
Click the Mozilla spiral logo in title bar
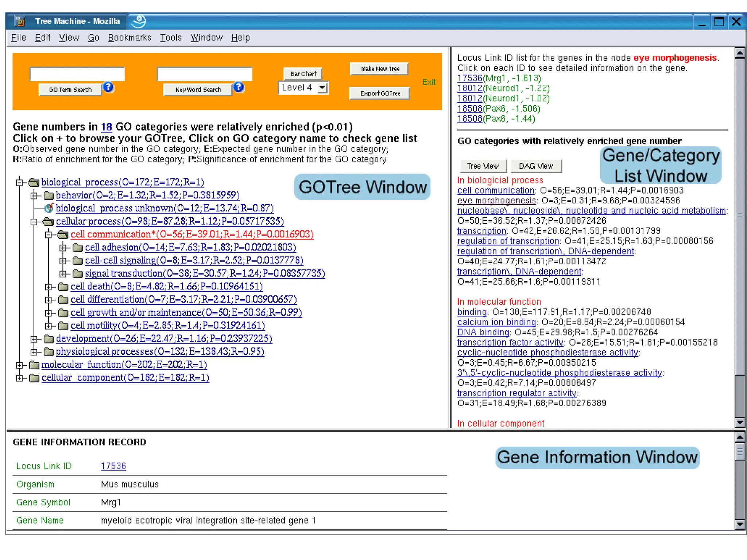coord(139,21)
